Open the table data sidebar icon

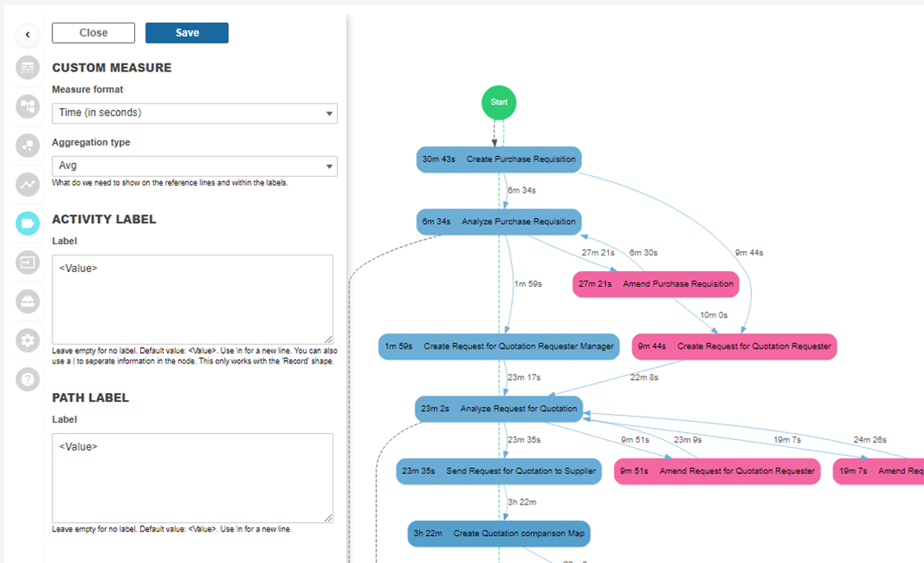28,68
